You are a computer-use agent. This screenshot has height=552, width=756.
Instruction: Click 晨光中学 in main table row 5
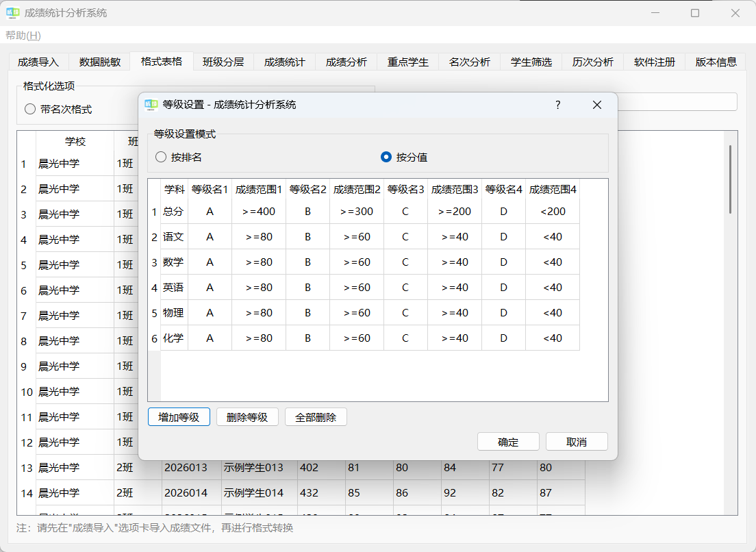coord(75,264)
